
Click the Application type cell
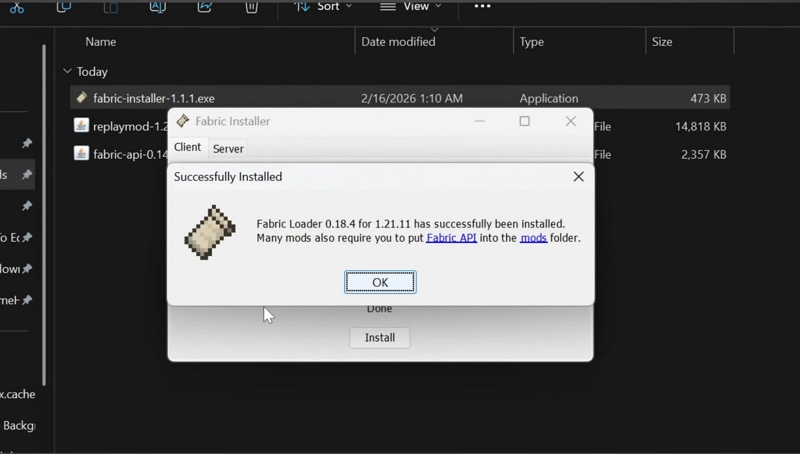(548, 98)
